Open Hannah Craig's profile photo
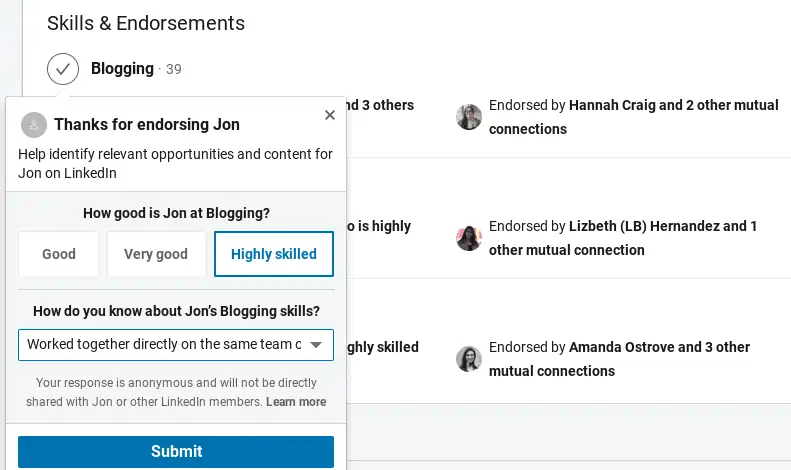Screen dimensions: 791x470 (469, 117)
